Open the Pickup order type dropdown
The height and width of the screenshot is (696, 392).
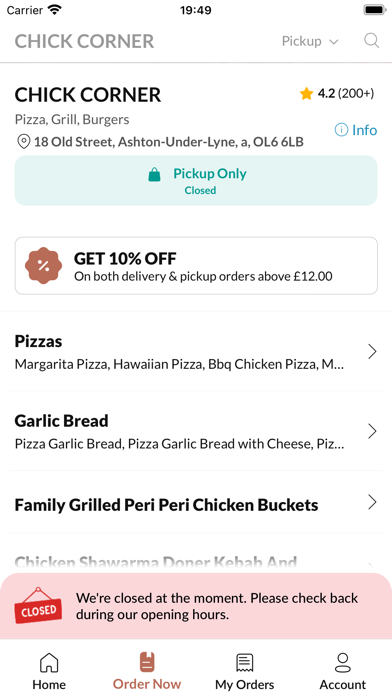click(x=310, y=41)
